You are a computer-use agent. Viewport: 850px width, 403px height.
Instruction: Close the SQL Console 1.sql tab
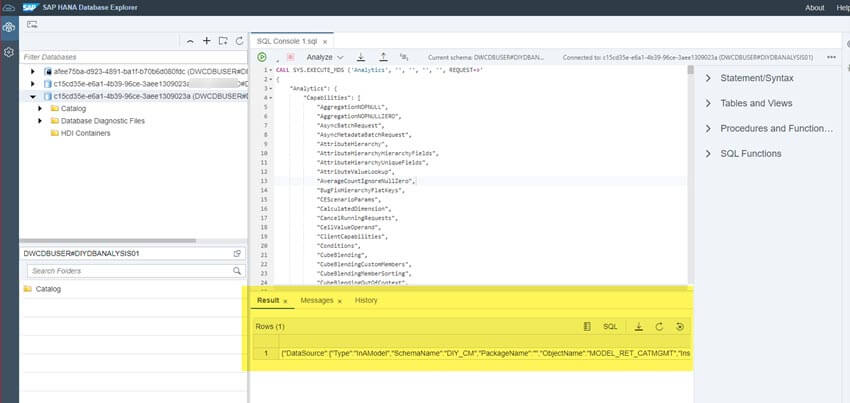pos(325,42)
